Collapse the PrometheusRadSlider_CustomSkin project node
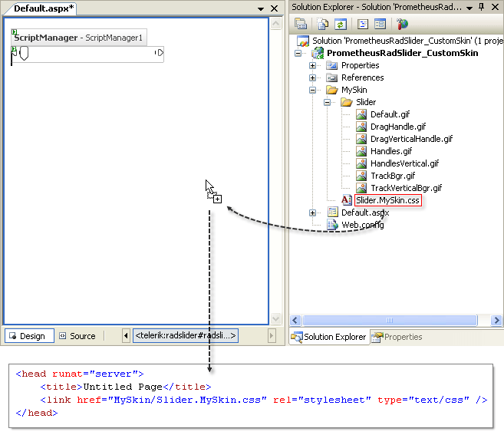504x435 pixels. [x=298, y=54]
